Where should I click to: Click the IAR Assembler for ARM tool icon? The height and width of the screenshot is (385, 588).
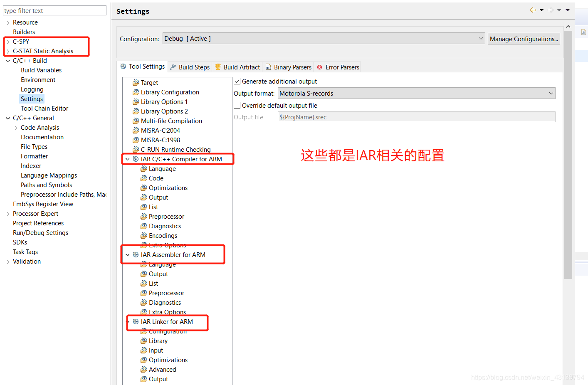tap(136, 255)
